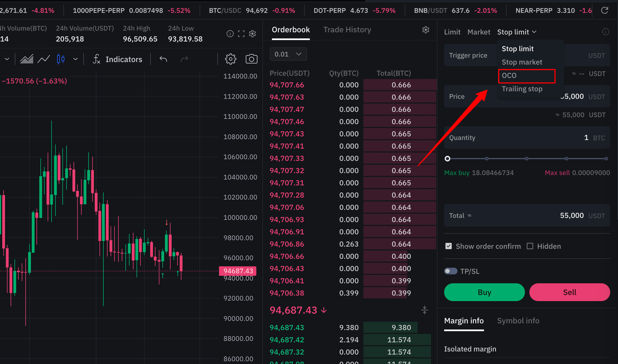Set quantity slider to 50% marker

(527, 159)
